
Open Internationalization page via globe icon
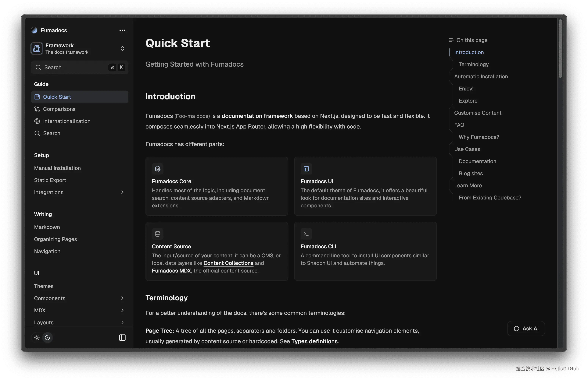click(37, 121)
